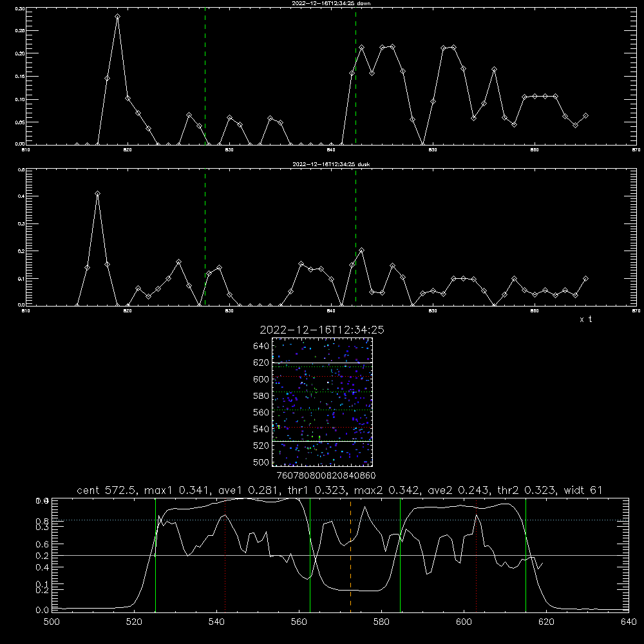This screenshot has width=644, height=644.
Task: Select the 0.41 peak diamond in the dusk plot
Action: (97, 193)
